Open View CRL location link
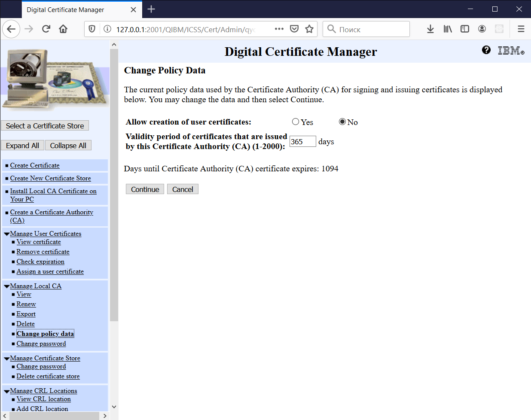This screenshot has width=531, height=420. click(x=44, y=399)
